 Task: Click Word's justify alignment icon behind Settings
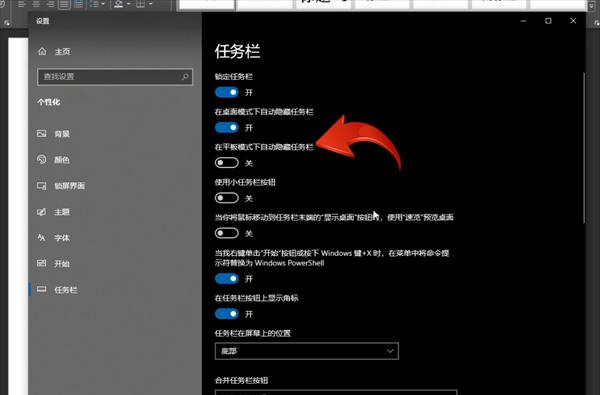pos(64,4)
